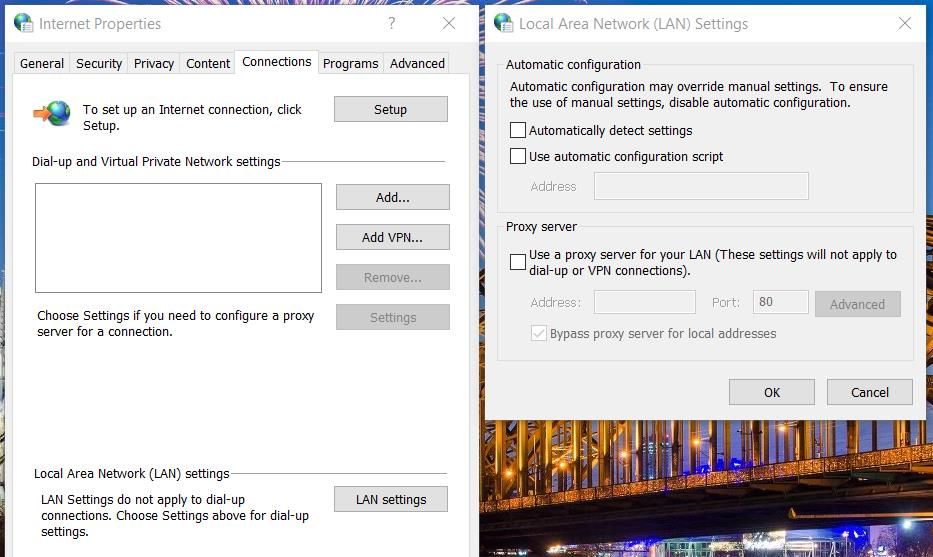The width and height of the screenshot is (933, 557).
Task: Click the Add VPN... button
Action: click(x=393, y=237)
